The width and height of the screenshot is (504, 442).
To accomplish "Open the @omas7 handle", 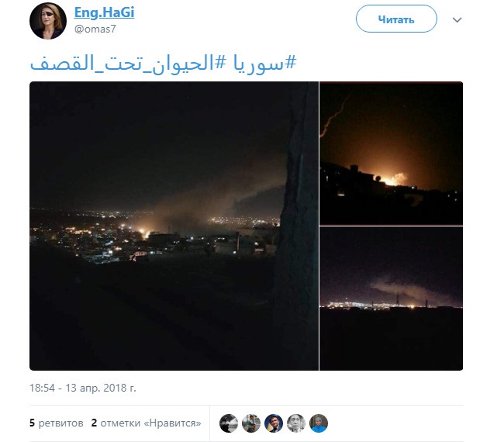I will (x=95, y=29).
